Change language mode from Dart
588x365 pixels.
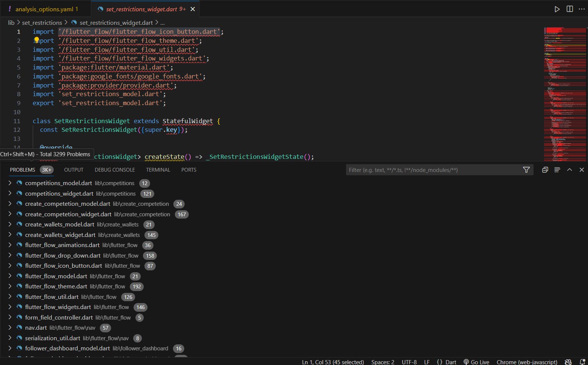tap(450, 362)
